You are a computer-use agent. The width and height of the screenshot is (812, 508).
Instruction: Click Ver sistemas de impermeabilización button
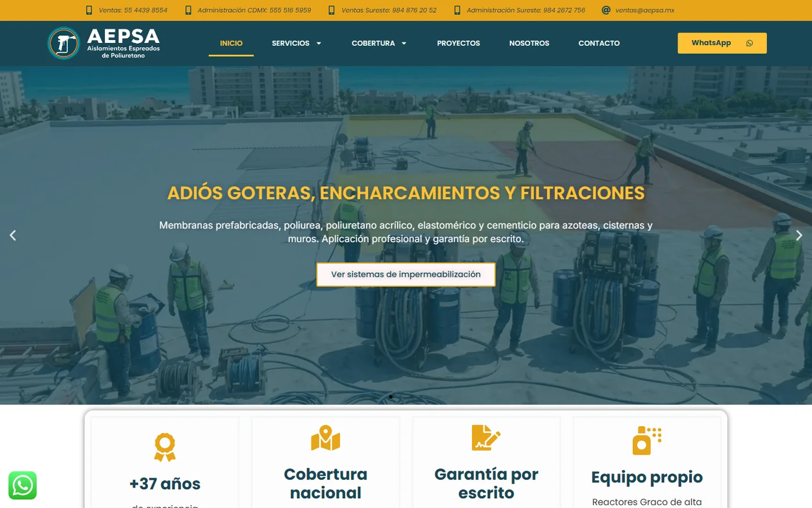[406, 275]
